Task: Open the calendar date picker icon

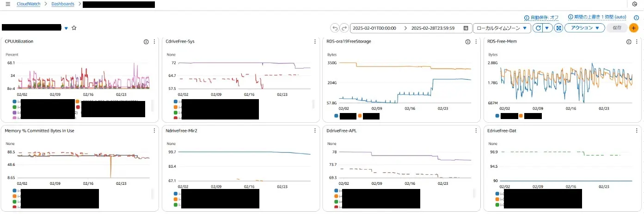Action: 466,28
